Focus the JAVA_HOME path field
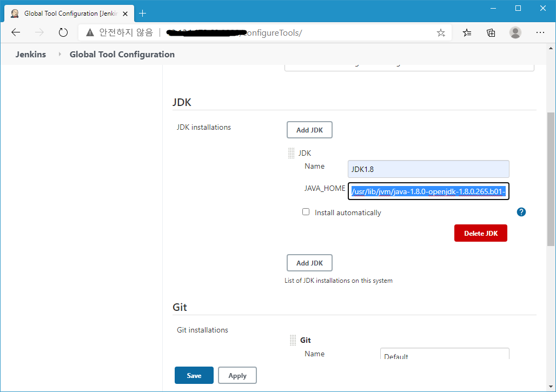The width and height of the screenshot is (556, 392). pyautogui.click(x=428, y=191)
